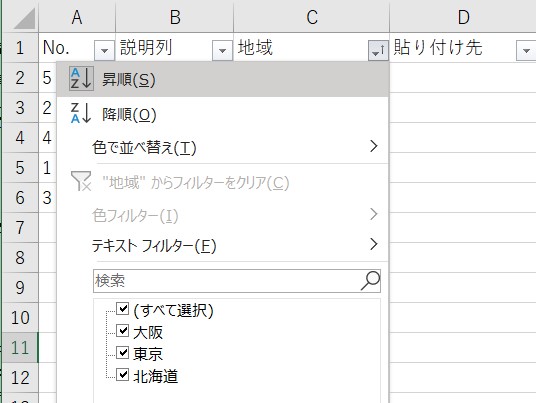Uncheck the 大阪 checkbox
The width and height of the screenshot is (536, 403).
[122, 331]
